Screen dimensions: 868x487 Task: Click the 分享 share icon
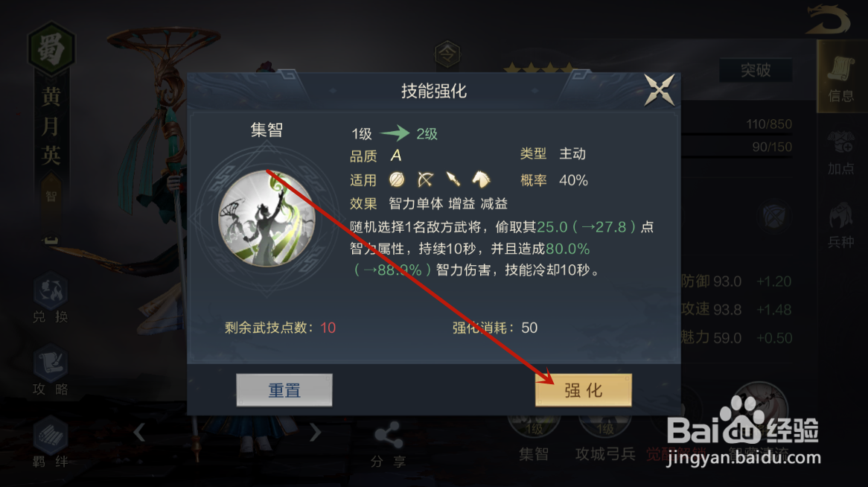[388, 445]
